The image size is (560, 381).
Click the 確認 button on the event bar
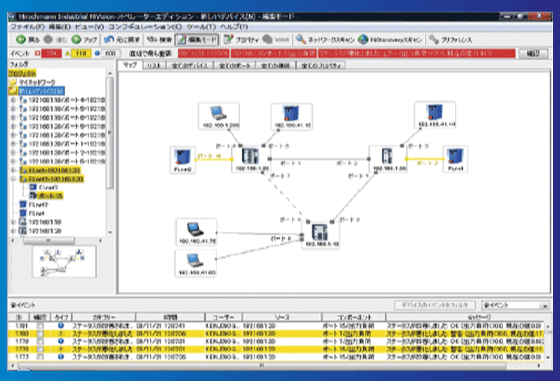point(533,54)
